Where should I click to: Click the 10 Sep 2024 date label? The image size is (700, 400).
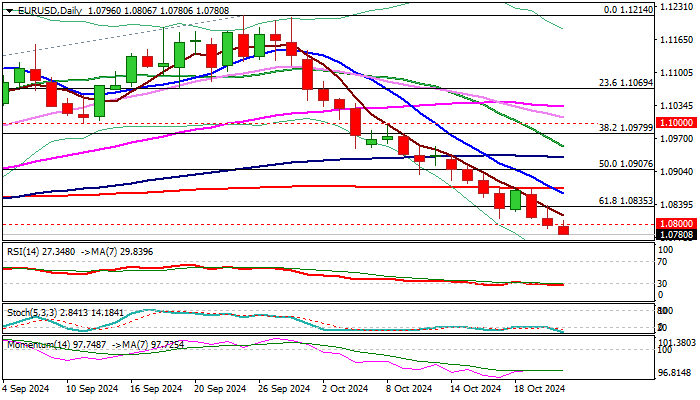point(92,389)
